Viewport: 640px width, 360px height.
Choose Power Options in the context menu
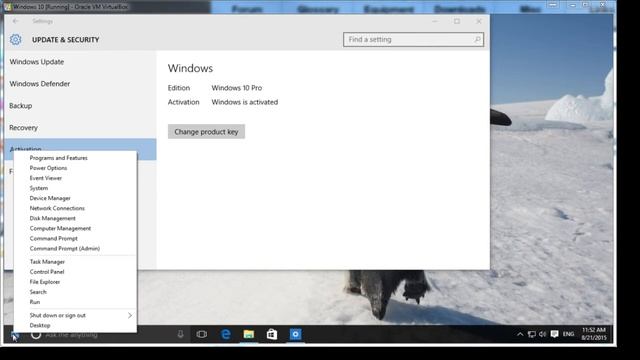76,168
